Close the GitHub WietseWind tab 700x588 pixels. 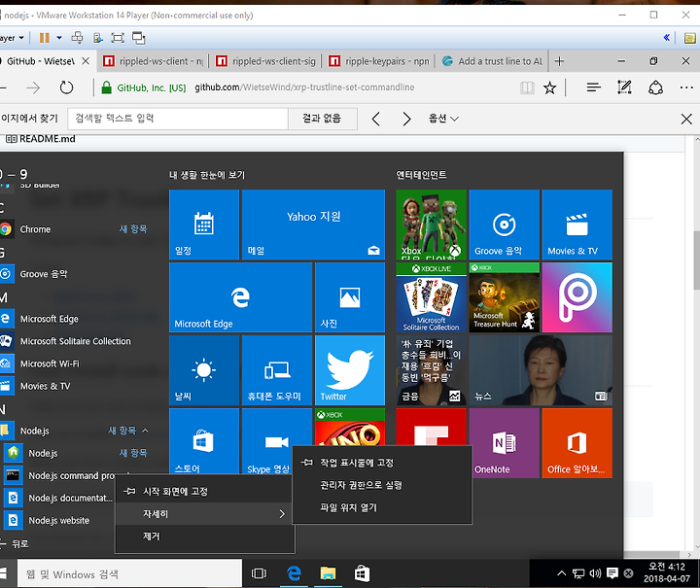[x=86, y=61]
